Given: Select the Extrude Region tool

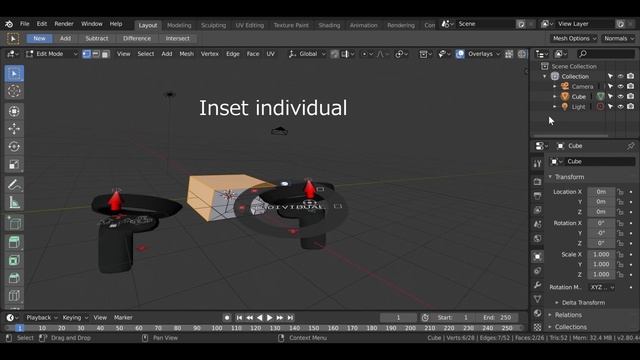Looking at the screenshot, I should 14,242.
